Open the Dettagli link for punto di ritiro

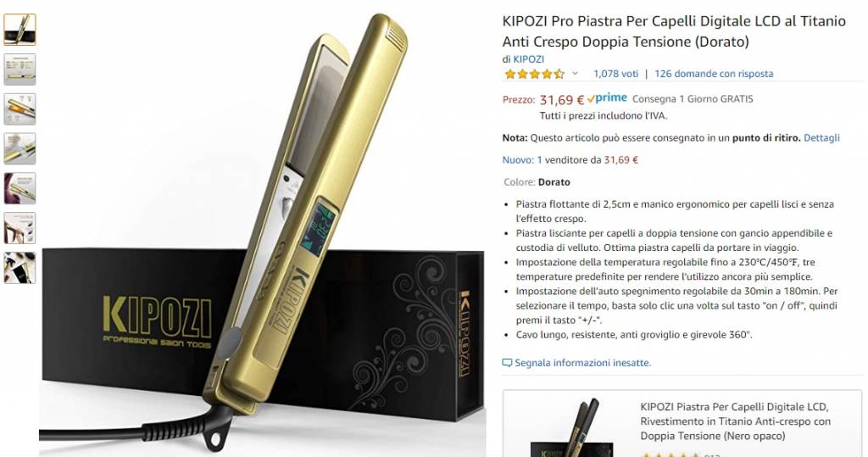point(821,138)
